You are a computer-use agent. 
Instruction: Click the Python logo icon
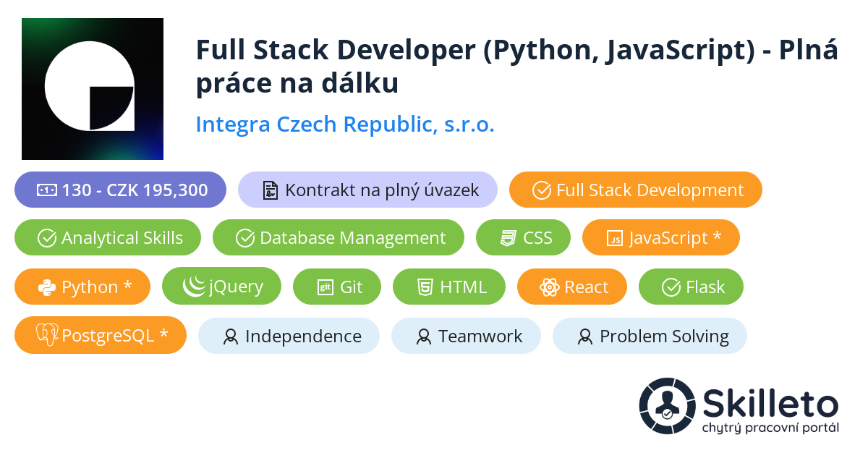point(47,287)
